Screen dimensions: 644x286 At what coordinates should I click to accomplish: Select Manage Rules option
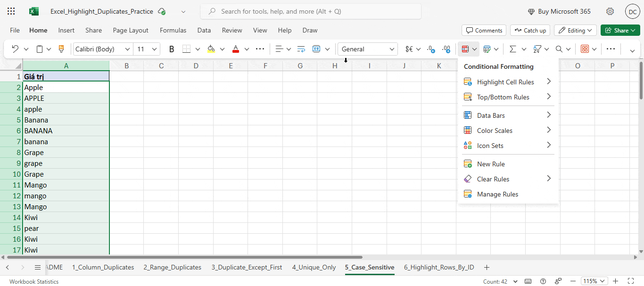pyautogui.click(x=508, y=194)
